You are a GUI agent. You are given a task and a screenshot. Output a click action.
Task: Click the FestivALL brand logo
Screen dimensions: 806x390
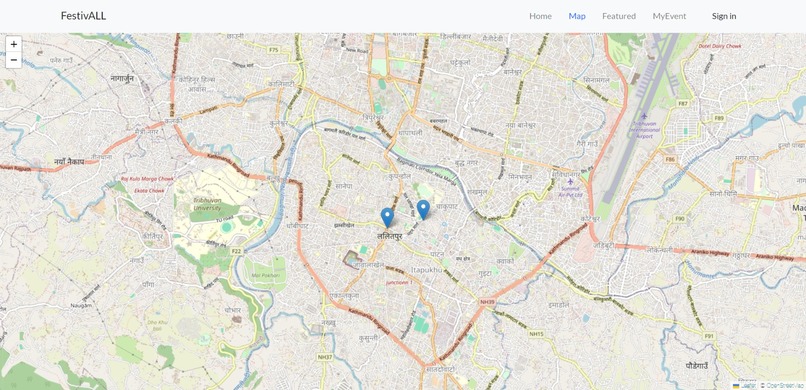click(x=83, y=16)
